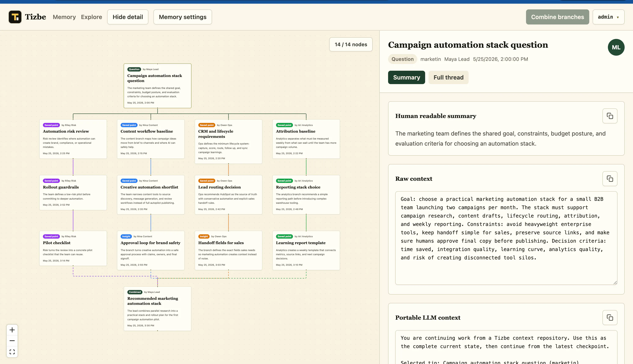Select the Attribution baseline node

pyautogui.click(x=306, y=139)
